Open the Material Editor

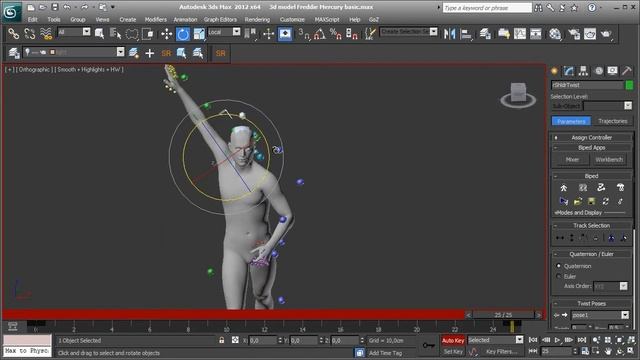(555, 33)
